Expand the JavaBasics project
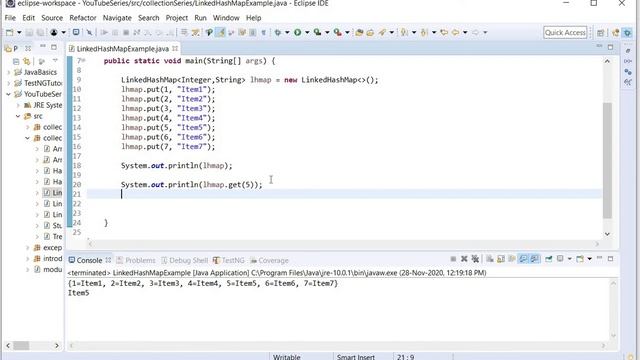This screenshot has width=640, height=360. click(x=9, y=72)
